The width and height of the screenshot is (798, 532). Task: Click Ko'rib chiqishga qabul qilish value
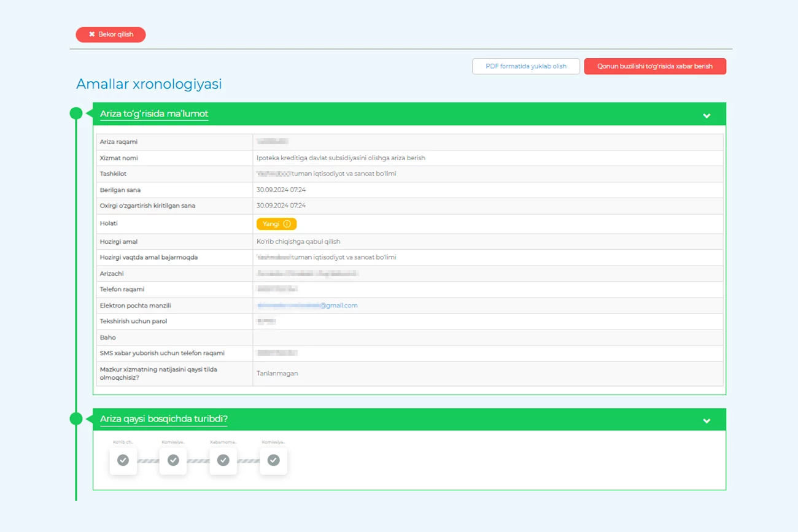tap(298, 242)
